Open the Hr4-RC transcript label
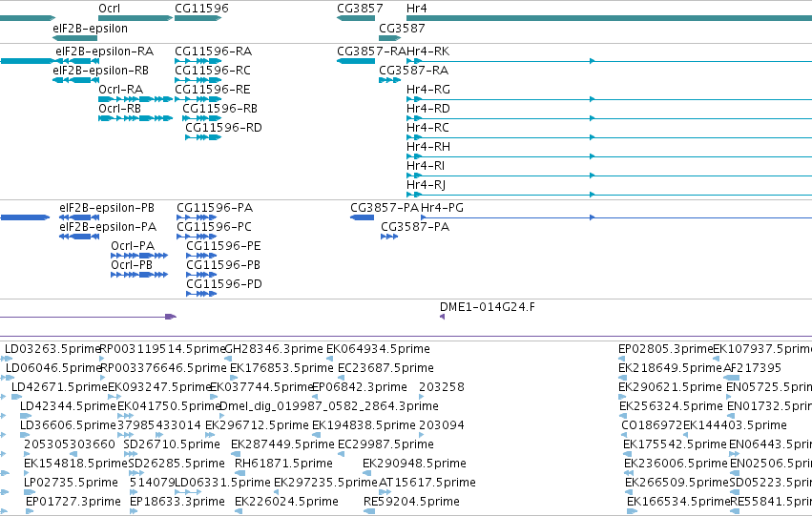812x516 pixels. [x=427, y=128]
